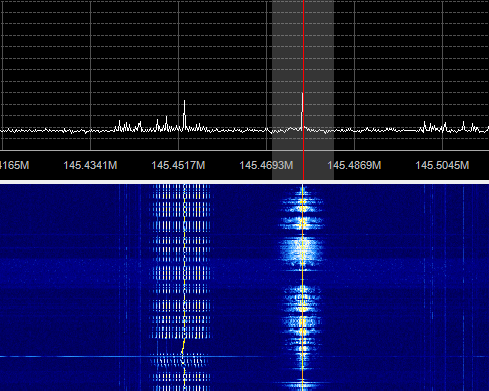Click the 145.4693M frequency label
This screenshot has width=489, height=391.
click(266, 165)
